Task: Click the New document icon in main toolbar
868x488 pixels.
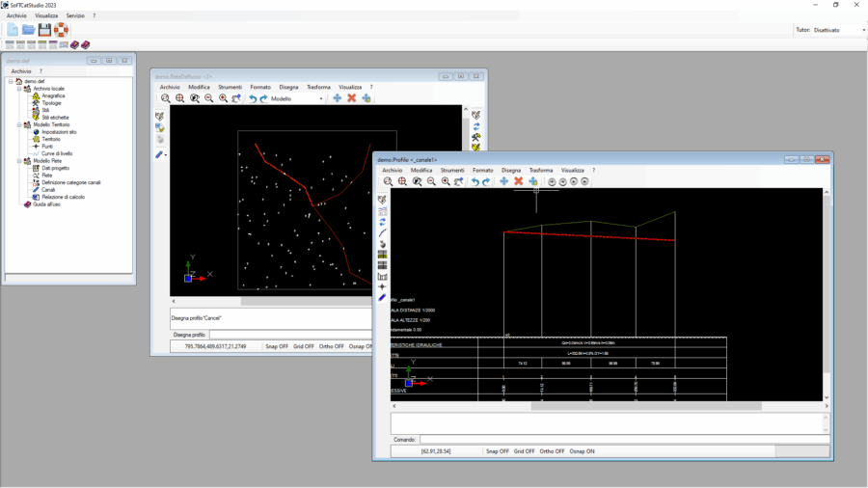Action: (13, 30)
